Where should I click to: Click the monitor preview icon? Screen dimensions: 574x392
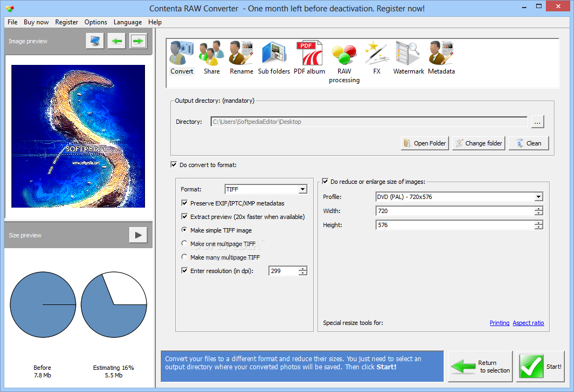(x=95, y=41)
